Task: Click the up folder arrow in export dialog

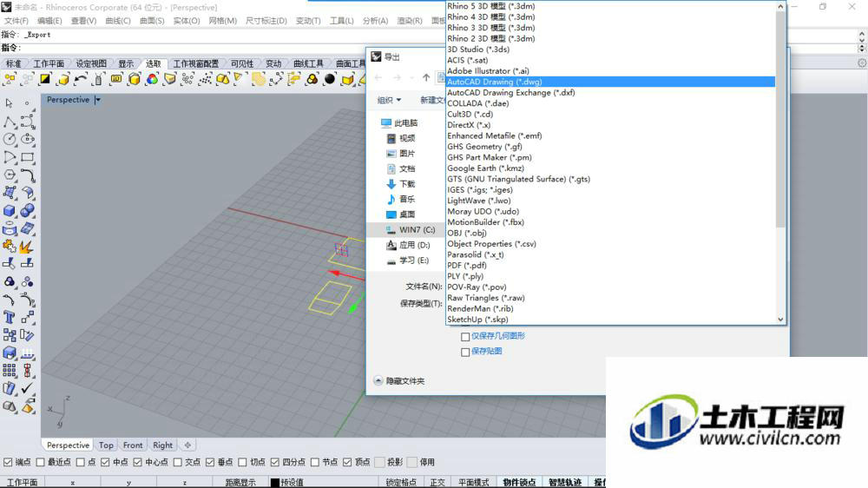Action: 425,77
